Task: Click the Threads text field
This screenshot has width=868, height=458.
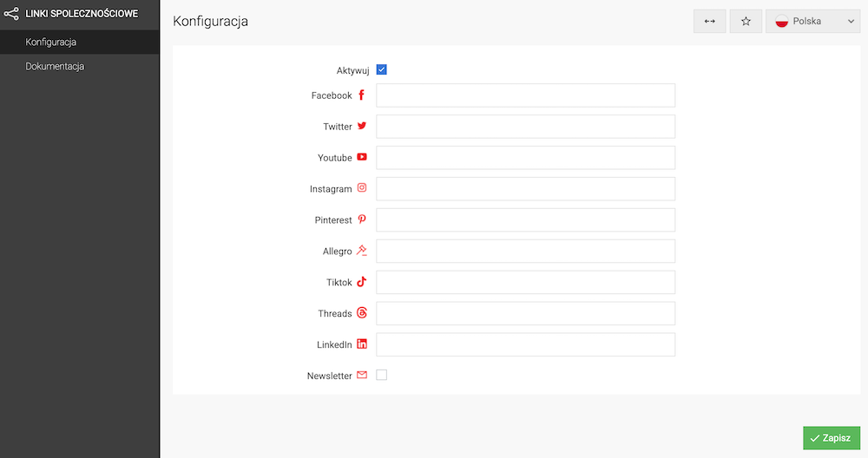Action: [525, 313]
